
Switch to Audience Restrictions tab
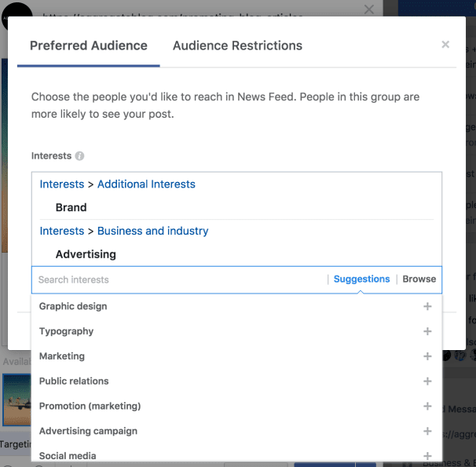(x=237, y=46)
